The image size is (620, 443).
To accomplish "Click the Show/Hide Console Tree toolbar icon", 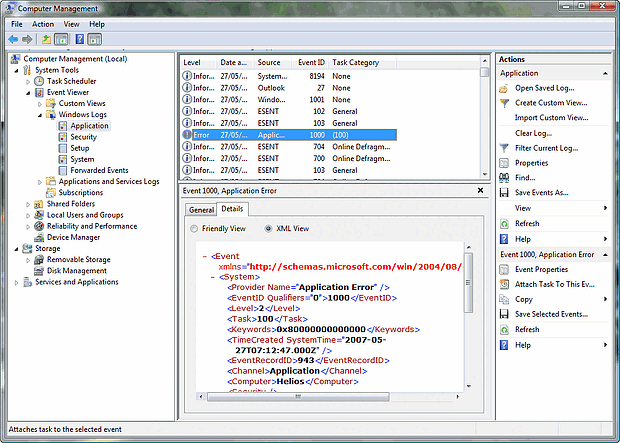I will point(61,39).
